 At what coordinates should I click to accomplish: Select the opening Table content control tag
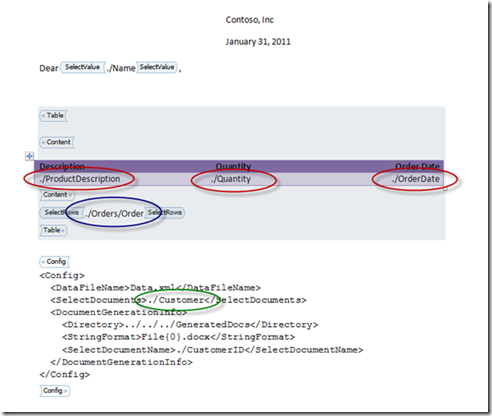click(53, 116)
